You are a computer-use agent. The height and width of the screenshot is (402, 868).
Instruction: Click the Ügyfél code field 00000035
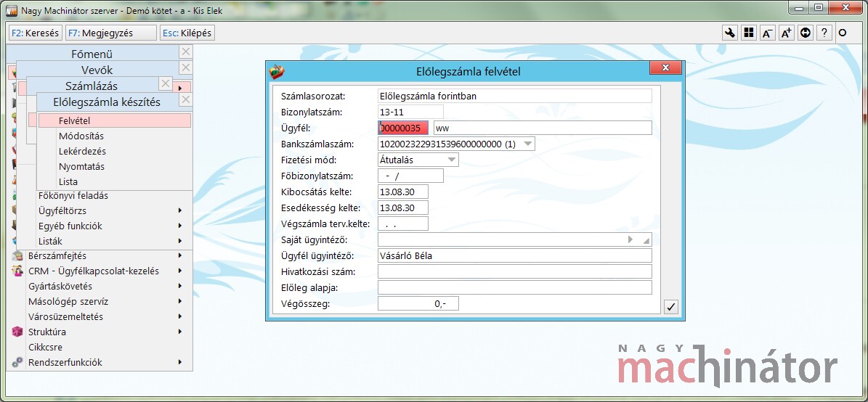[403, 128]
